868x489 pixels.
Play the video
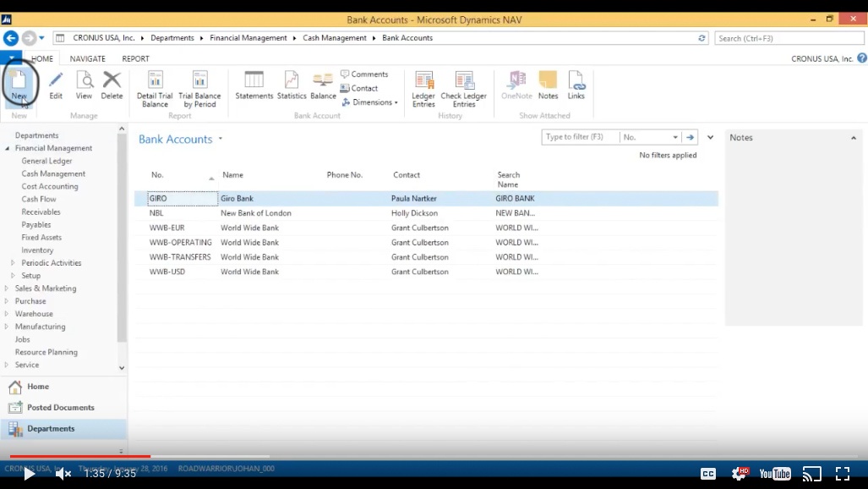point(29,474)
